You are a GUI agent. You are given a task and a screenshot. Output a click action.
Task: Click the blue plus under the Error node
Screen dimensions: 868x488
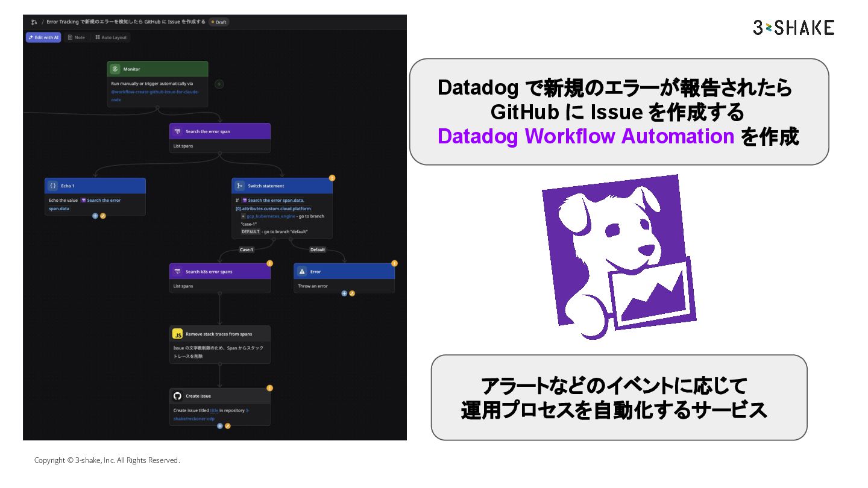(x=344, y=293)
